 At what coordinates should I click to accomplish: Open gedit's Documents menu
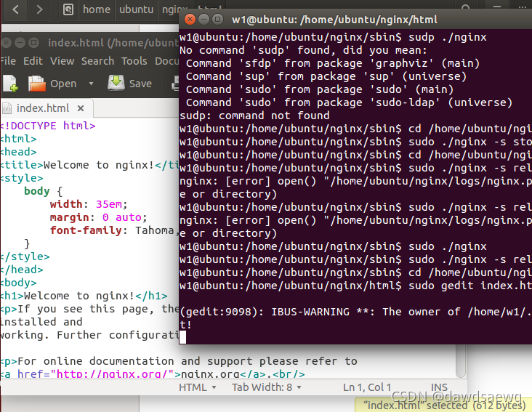[167, 61]
